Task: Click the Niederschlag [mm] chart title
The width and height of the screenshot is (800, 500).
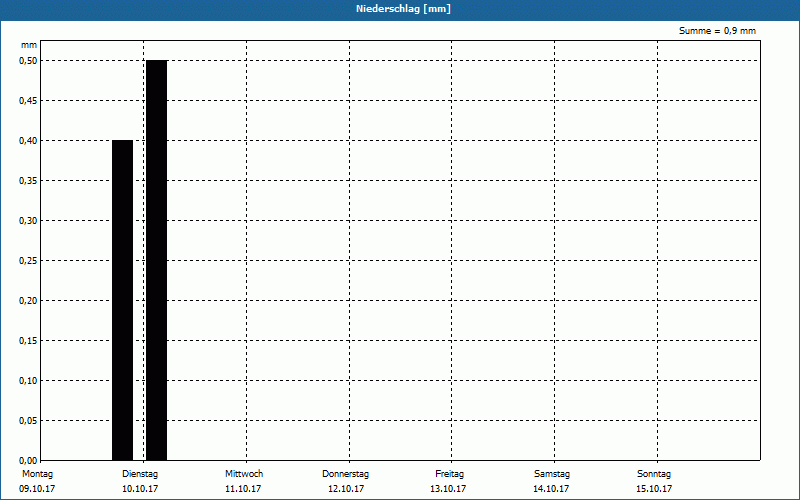Action: [x=400, y=9]
